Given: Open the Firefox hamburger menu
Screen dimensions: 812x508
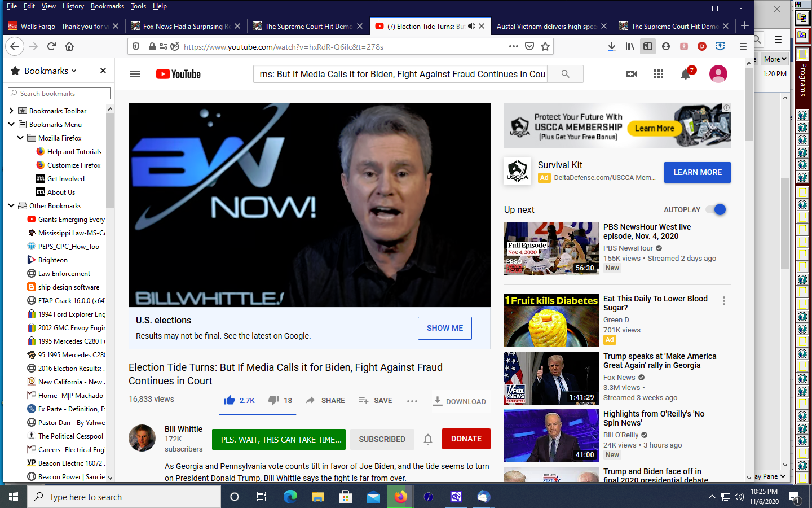Looking at the screenshot, I should click(x=743, y=46).
